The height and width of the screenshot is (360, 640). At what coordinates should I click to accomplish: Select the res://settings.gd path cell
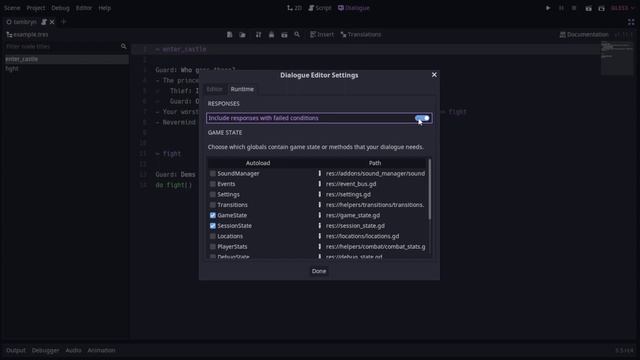[x=348, y=194]
